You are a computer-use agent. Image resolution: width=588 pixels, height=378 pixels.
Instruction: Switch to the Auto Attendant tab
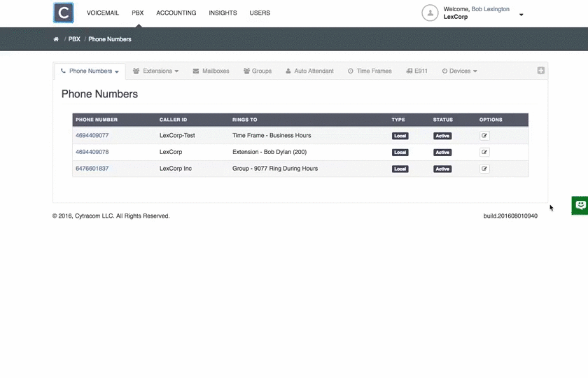[x=309, y=71]
